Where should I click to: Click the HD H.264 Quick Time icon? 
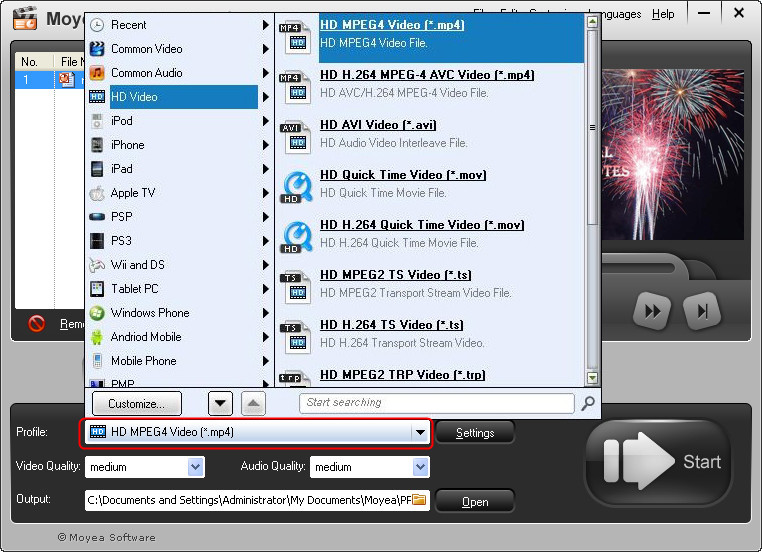[296, 237]
